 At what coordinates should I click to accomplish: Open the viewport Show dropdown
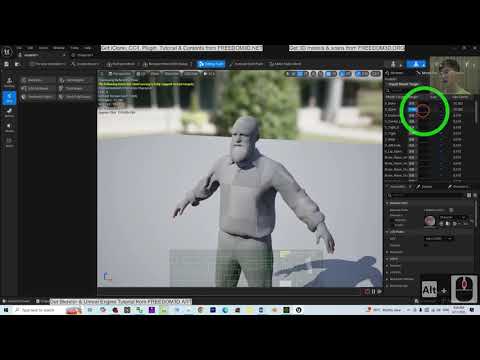tap(155, 74)
